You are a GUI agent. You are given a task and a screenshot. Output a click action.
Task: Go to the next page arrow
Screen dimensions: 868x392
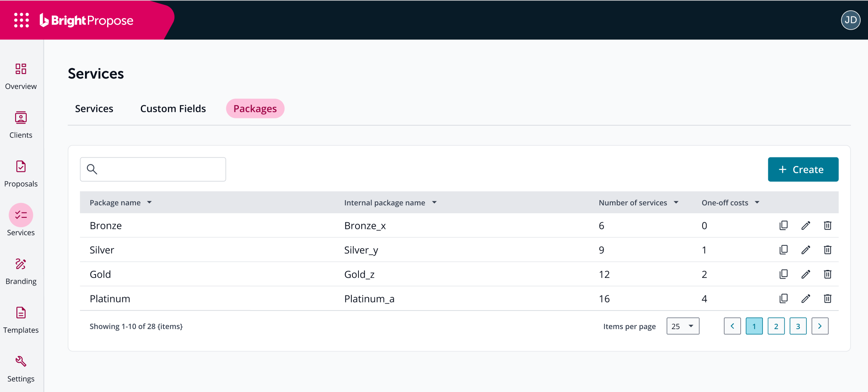pyautogui.click(x=820, y=326)
